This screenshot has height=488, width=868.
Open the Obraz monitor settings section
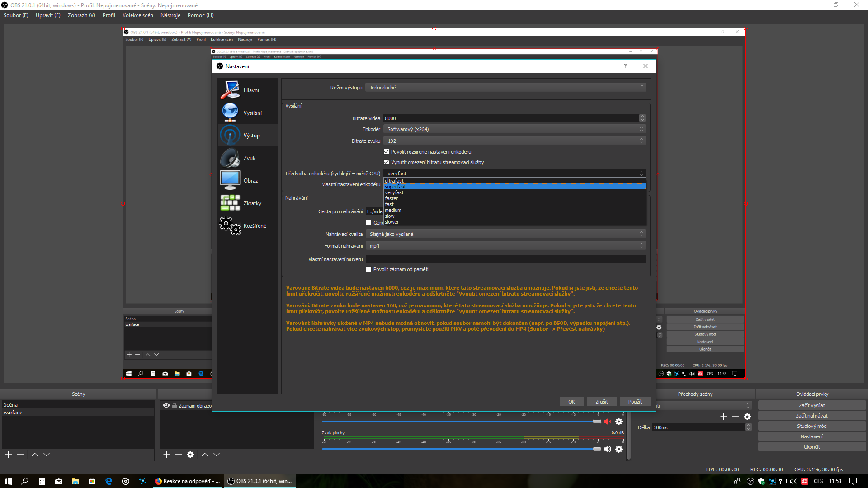tap(230, 180)
